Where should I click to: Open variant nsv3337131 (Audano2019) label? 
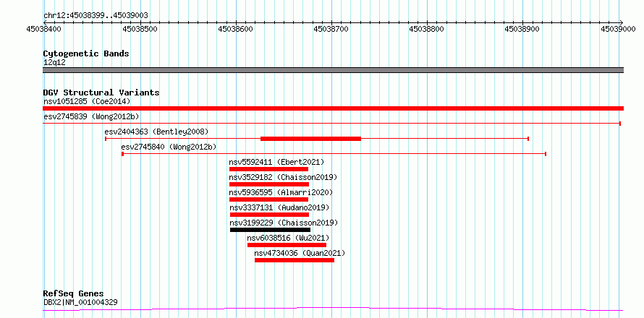[x=279, y=207]
